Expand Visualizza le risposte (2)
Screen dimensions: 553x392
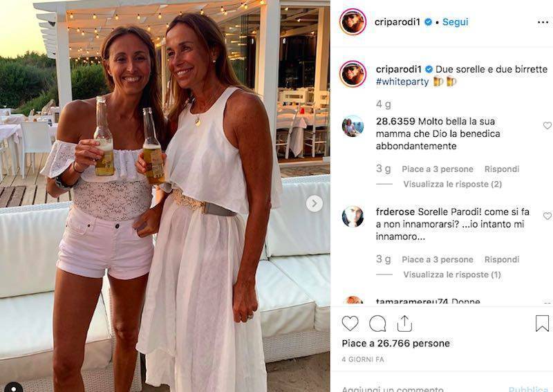(x=453, y=184)
